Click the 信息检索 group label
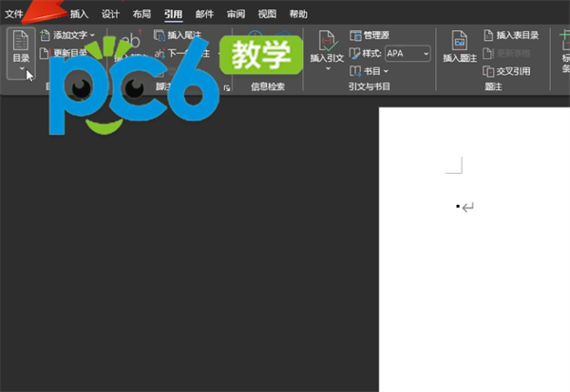Screen dimensions: 570x392 (268, 86)
